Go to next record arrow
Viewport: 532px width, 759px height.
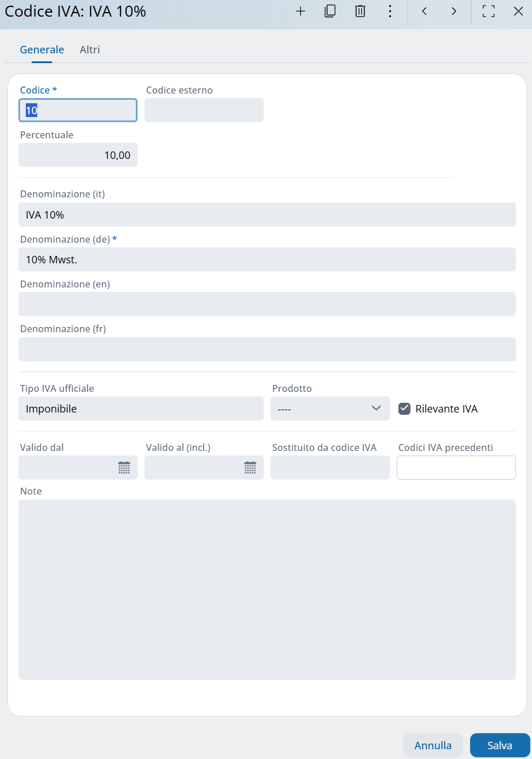click(454, 11)
